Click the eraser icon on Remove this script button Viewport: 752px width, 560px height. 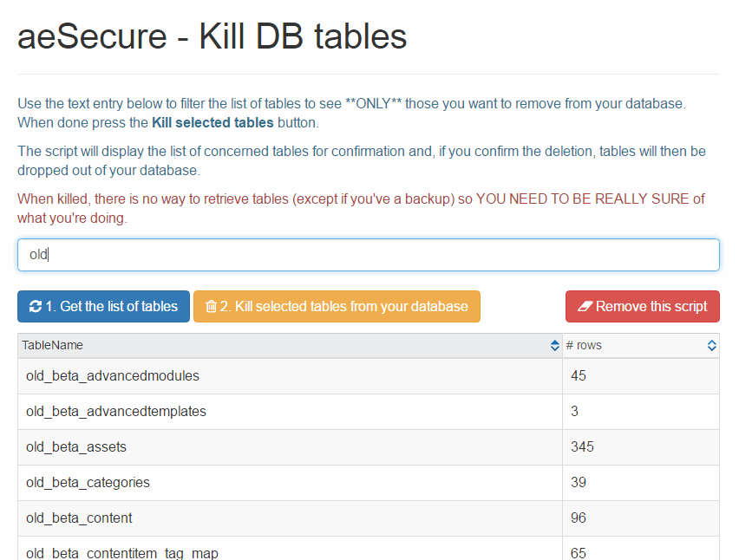pyautogui.click(x=585, y=306)
